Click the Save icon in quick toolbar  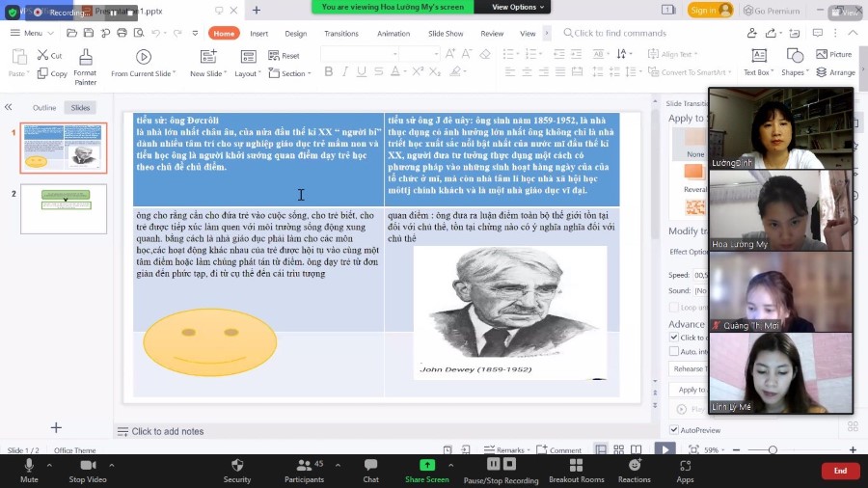click(x=89, y=33)
